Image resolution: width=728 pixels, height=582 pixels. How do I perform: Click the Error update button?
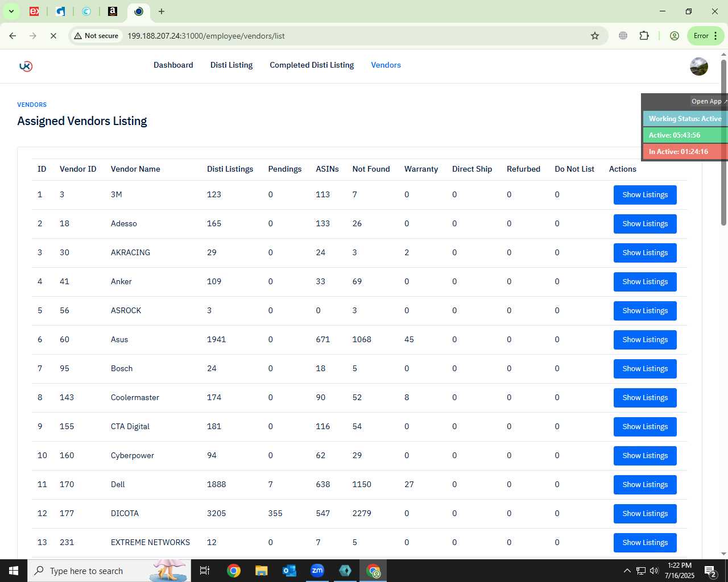(x=705, y=36)
